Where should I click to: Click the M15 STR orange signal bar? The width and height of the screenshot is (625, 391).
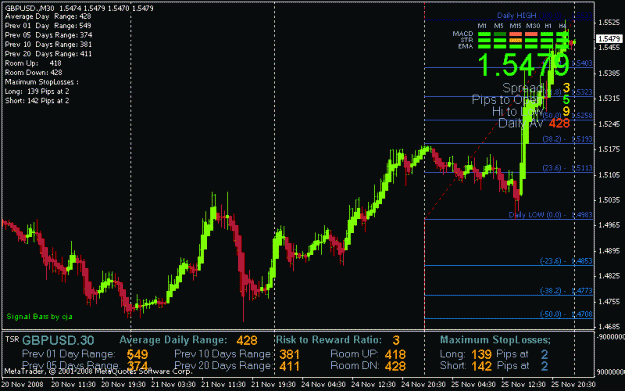pyautogui.click(x=515, y=40)
